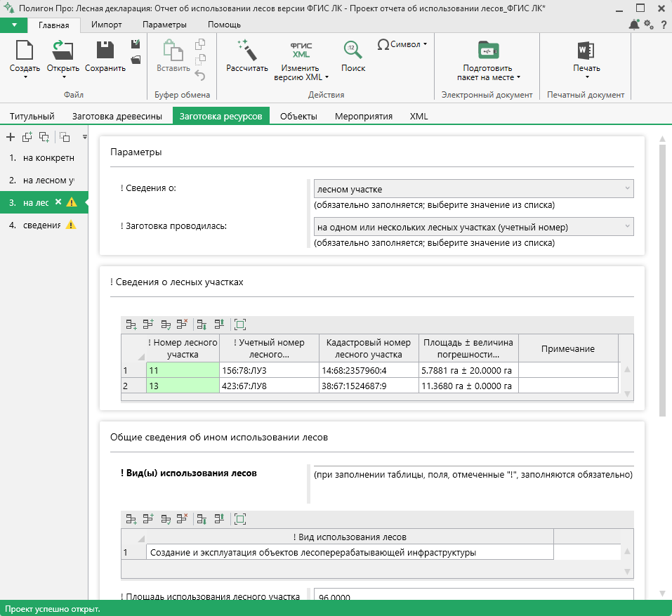Click warning triangle on selected item 3
Viewport: 672px width, 616px height.
point(72,202)
